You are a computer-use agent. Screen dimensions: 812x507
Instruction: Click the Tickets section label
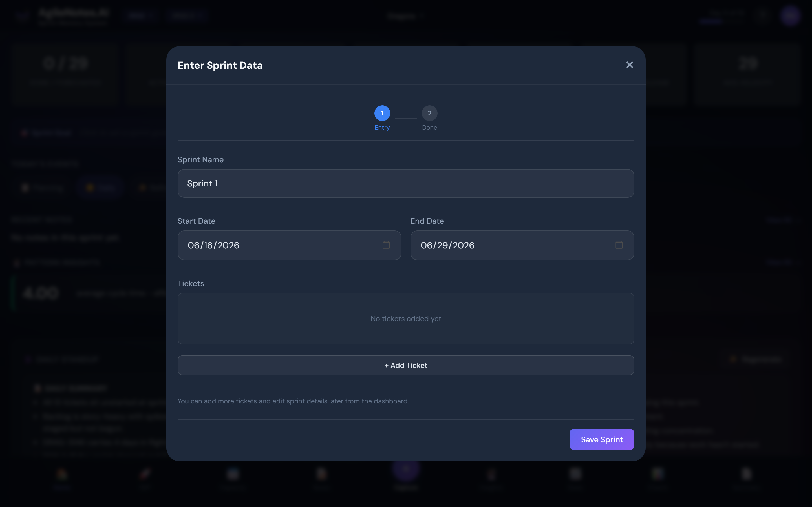pyautogui.click(x=191, y=284)
